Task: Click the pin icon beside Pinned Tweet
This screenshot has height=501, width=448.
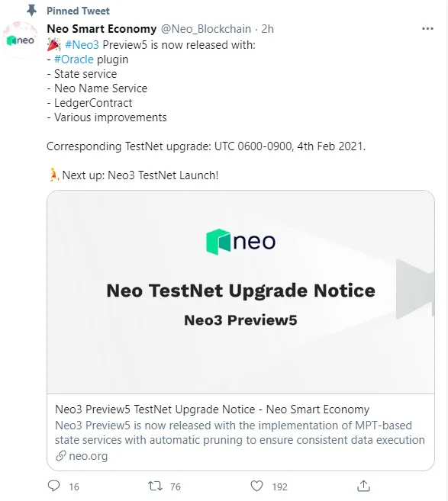Action: [x=31, y=11]
